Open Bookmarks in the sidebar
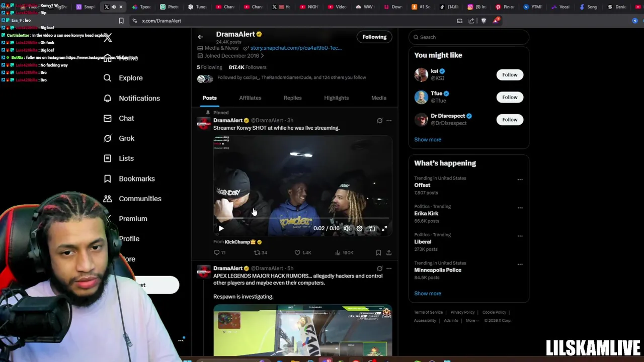644x362 pixels. click(x=136, y=178)
